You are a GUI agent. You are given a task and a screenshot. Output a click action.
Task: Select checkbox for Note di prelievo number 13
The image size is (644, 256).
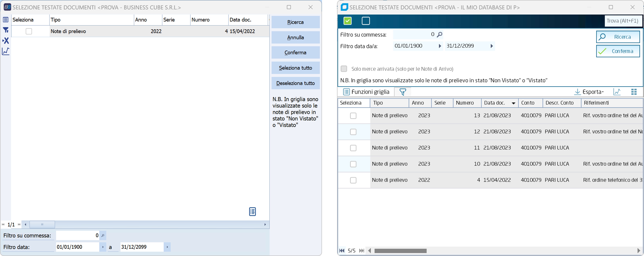click(353, 116)
